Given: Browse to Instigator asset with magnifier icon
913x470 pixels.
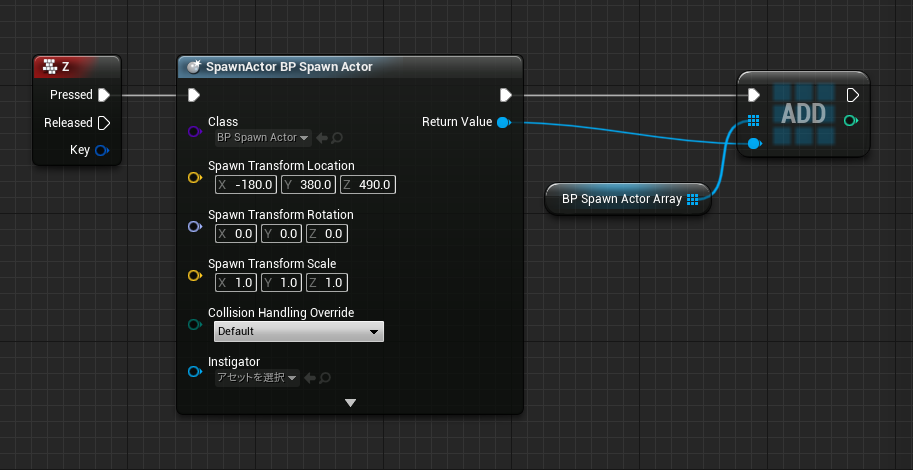Looking at the screenshot, I should click(x=325, y=378).
